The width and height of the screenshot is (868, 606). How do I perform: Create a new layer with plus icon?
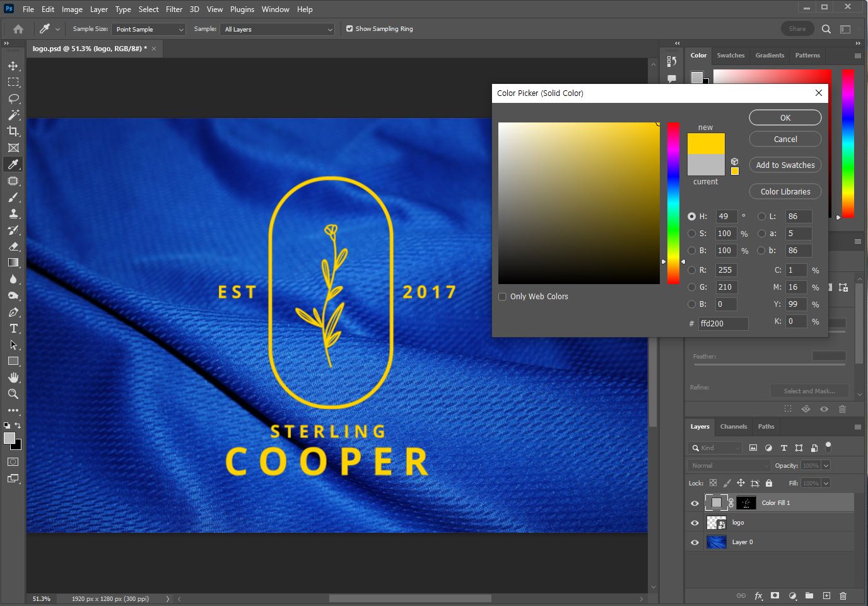(826, 595)
